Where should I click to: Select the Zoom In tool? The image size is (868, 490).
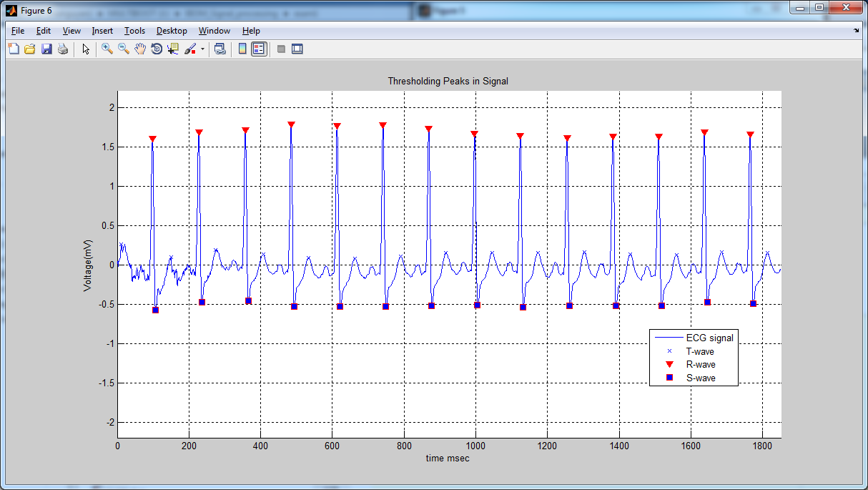click(106, 49)
